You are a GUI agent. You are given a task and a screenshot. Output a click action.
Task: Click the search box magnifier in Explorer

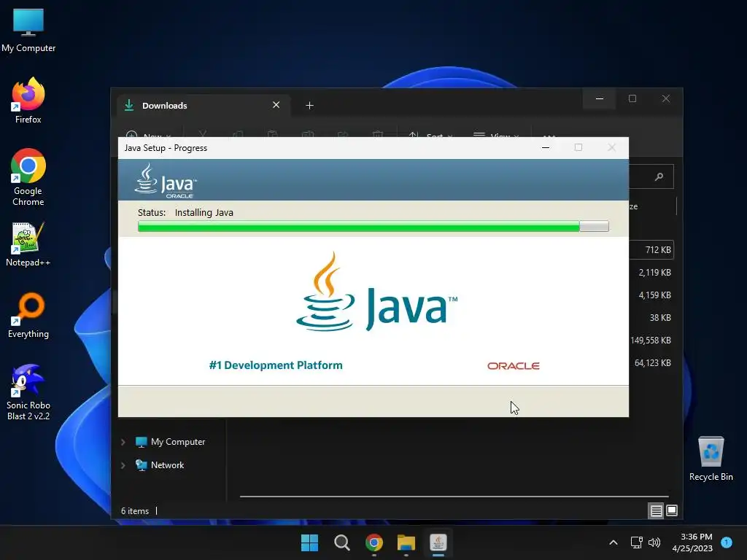[659, 176]
